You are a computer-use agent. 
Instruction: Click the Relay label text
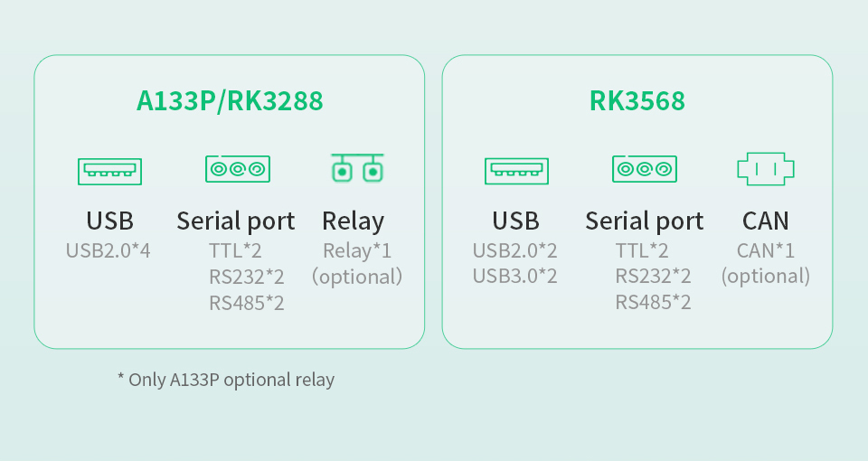click(x=353, y=221)
